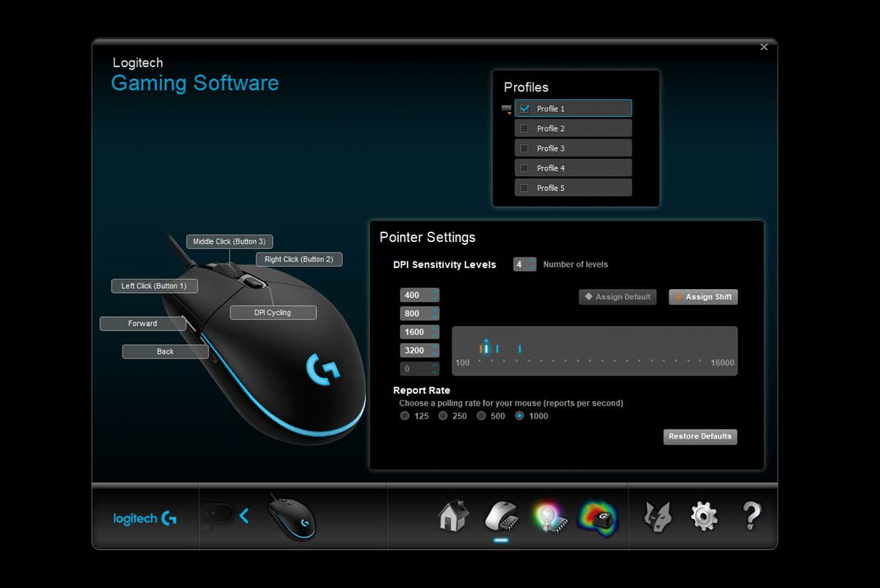Open the lighting settings bulb icon
This screenshot has height=588, width=880.
(549, 518)
